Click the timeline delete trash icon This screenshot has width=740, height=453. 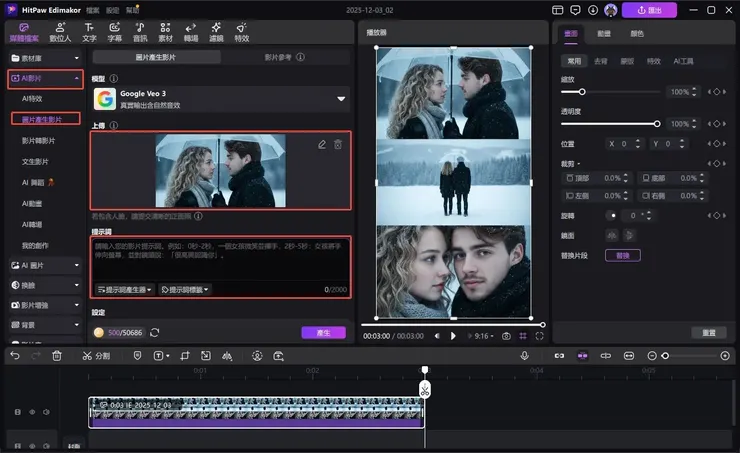pos(57,356)
